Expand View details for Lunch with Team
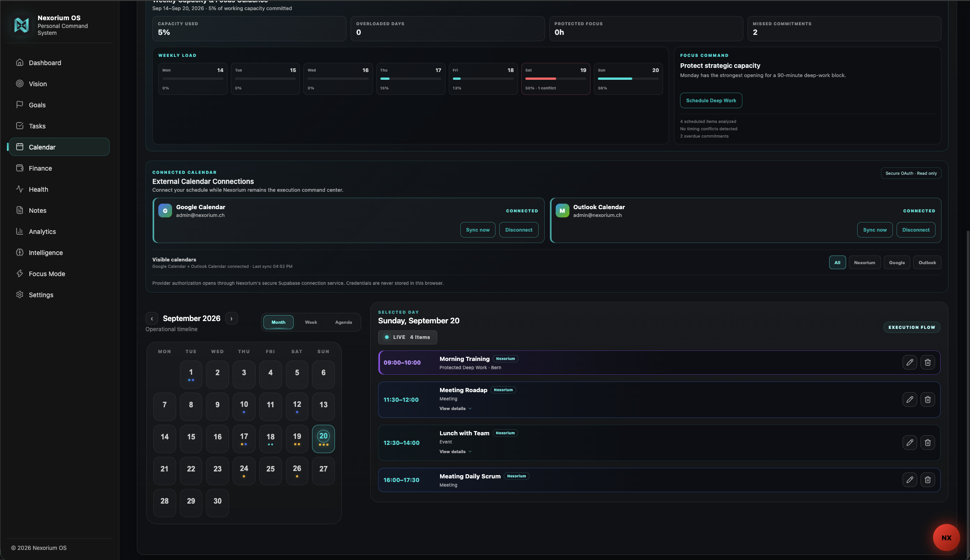The width and height of the screenshot is (970, 560). click(455, 451)
